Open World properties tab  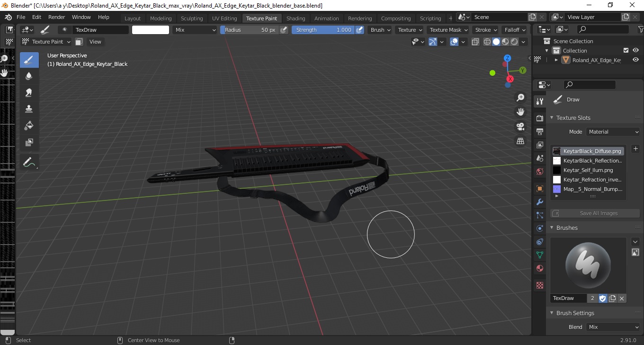(x=539, y=172)
